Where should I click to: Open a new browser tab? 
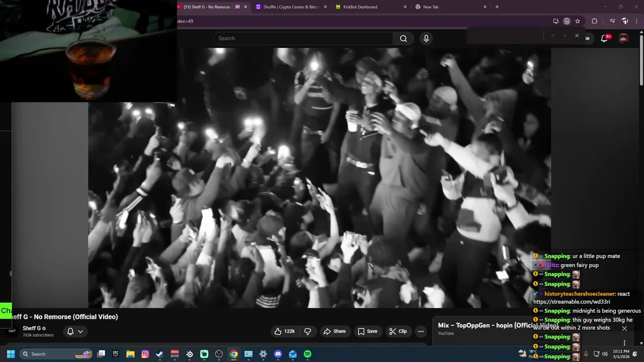click(497, 7)
